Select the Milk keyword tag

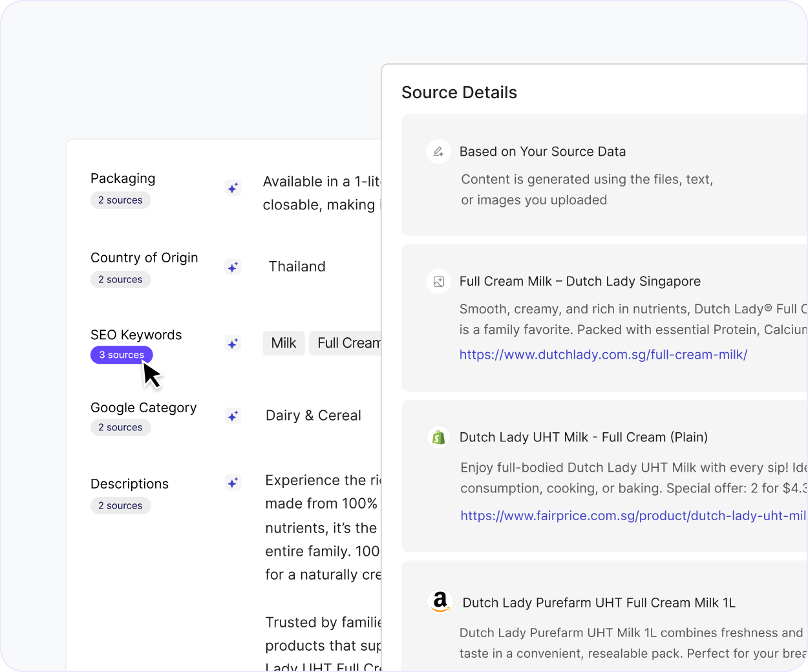(284, 343)
